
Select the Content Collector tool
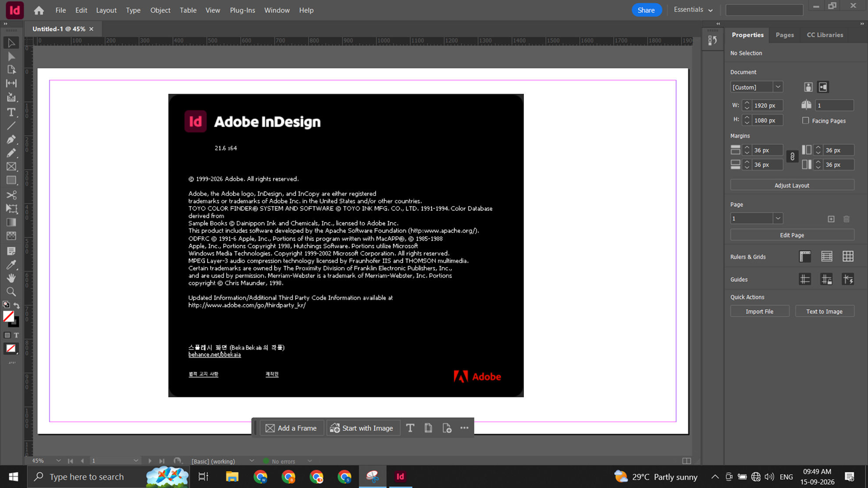coord(11,97)
